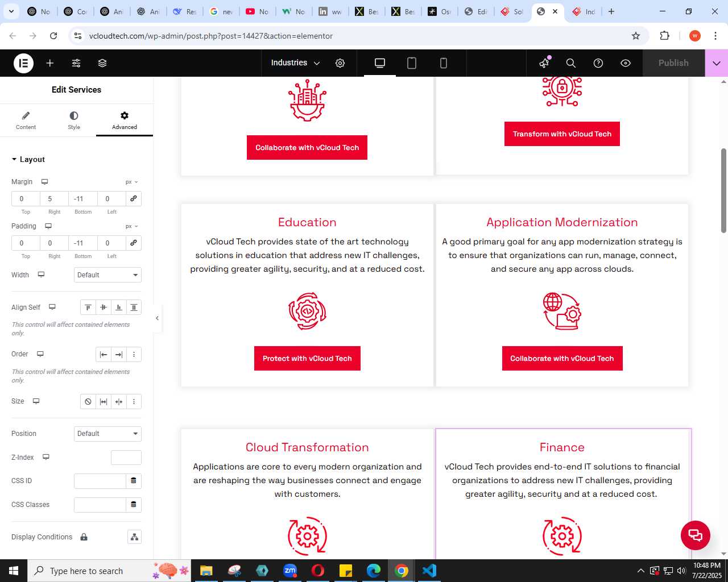Change Z-Index responsive device icon
This screenshot has height=582, width=728.
tap(46, 457)
